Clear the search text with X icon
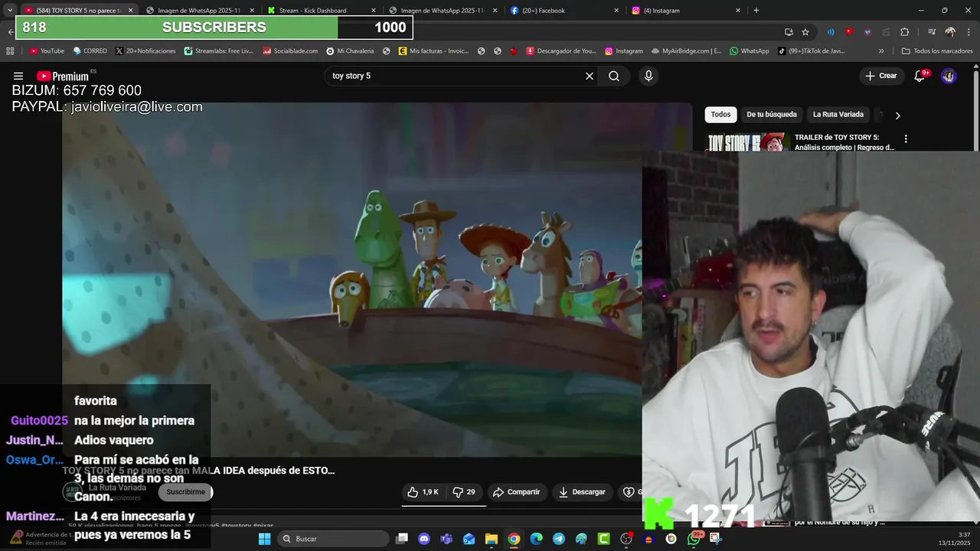 pyautogui.click(x=590, y=76)
